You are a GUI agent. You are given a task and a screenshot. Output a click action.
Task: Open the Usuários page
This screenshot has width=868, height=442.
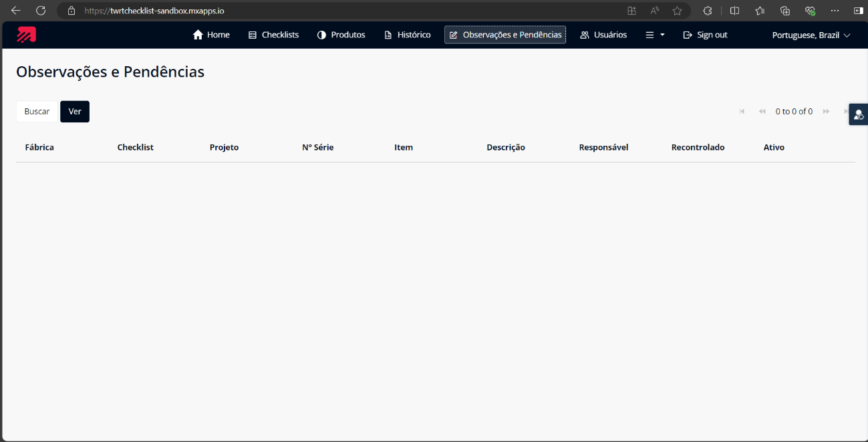click(603, 35)
